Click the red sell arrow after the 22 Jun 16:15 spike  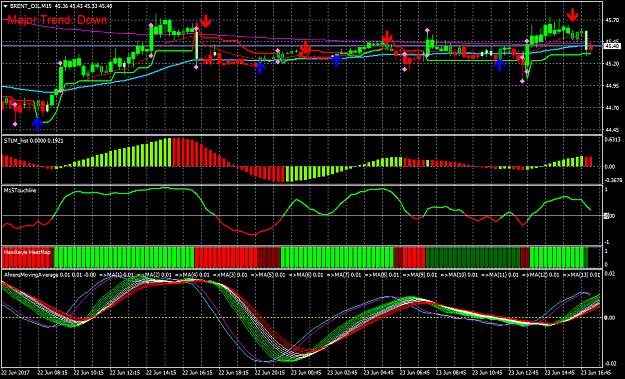click(x=206, y=21)
